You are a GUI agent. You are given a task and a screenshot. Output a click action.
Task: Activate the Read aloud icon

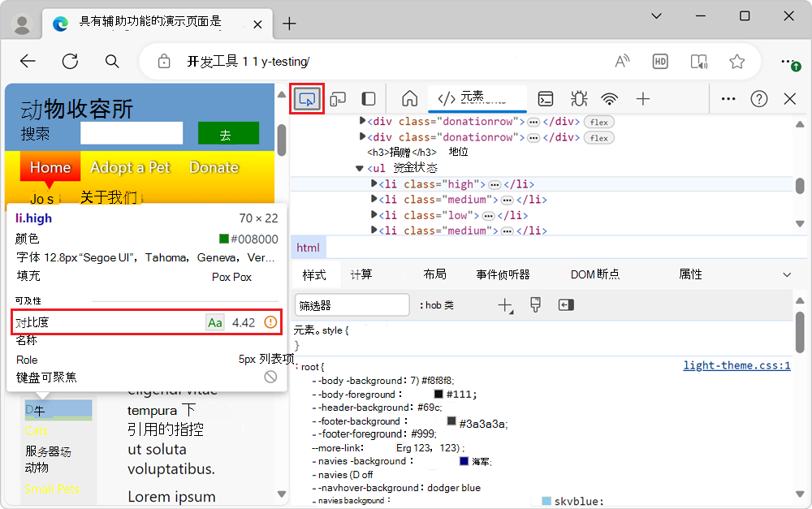pos(622,61)
